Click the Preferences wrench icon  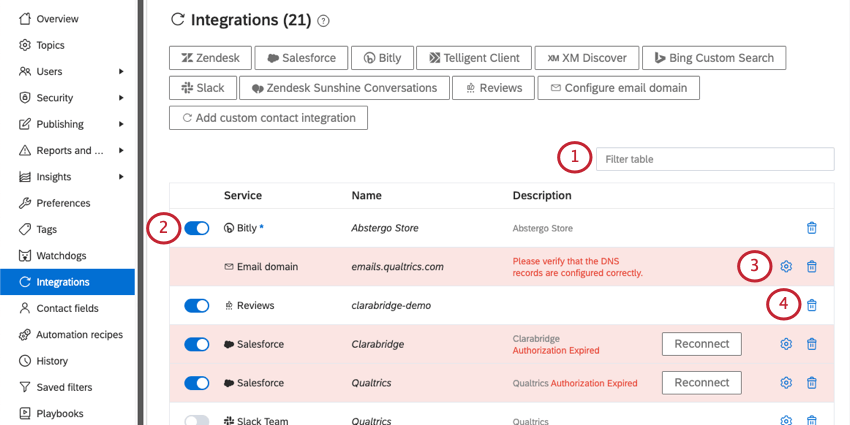[24, 203]
